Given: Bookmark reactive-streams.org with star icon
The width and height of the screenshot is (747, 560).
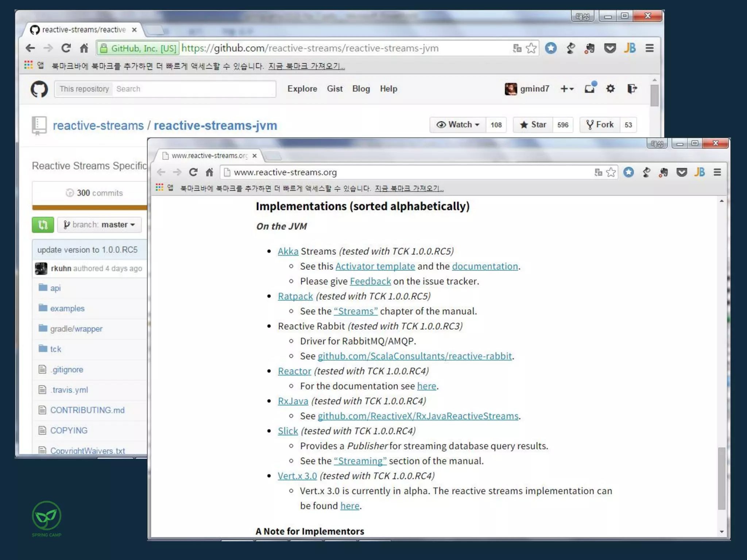Looking at the screenshot, I should click(x=611, y=172).
